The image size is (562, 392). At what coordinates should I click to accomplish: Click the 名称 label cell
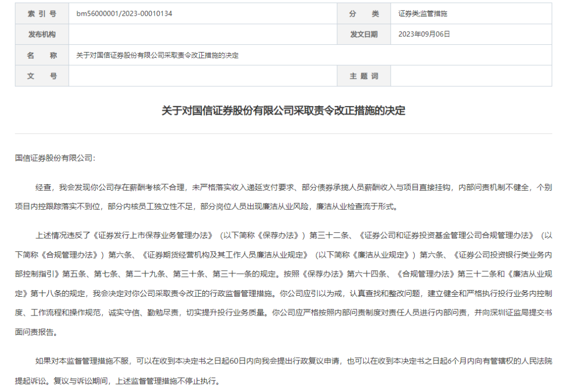tap(42, 55)
